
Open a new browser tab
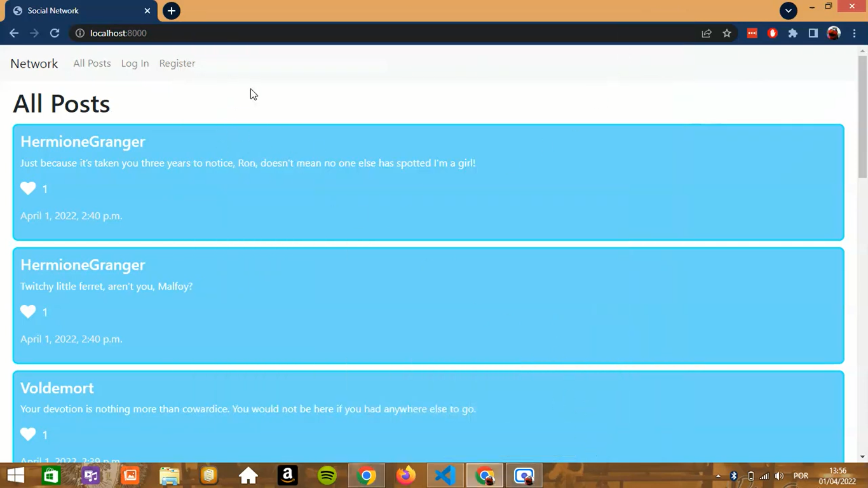pos(172,11)
